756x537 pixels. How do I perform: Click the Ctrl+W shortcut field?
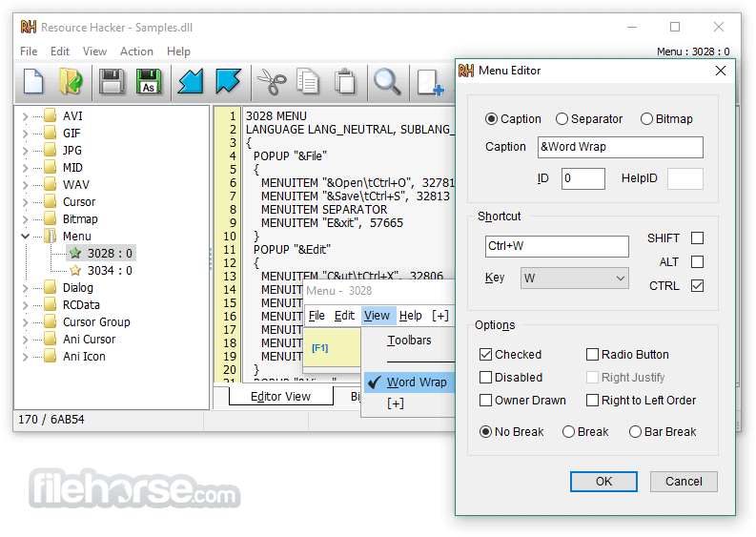557,246
